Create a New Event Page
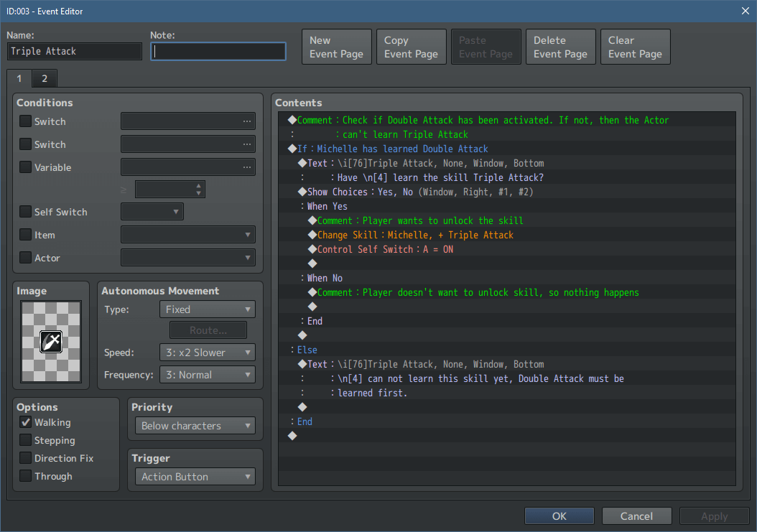 [x=336, y=46]
